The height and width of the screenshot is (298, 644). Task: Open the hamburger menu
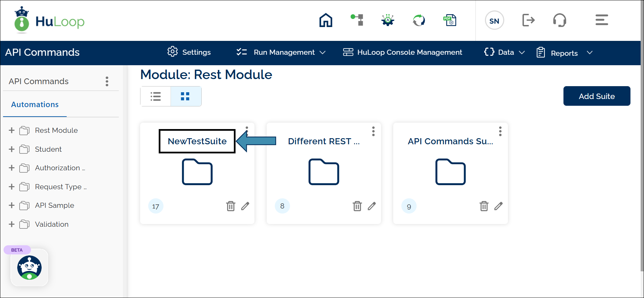tap(601, 20)
